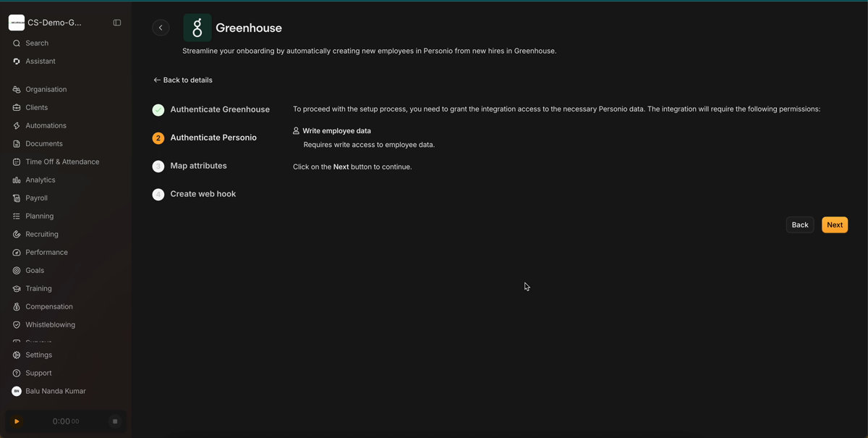Viewport: 868px width, 438px height.
Task: Click the Organisation people icon
Action: [17, 90]
